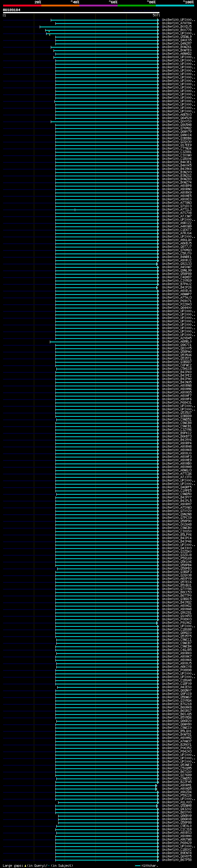Click hit label UniRef100_A8NHD2
This screenshot has height=868, width=197.
point(176,54)
